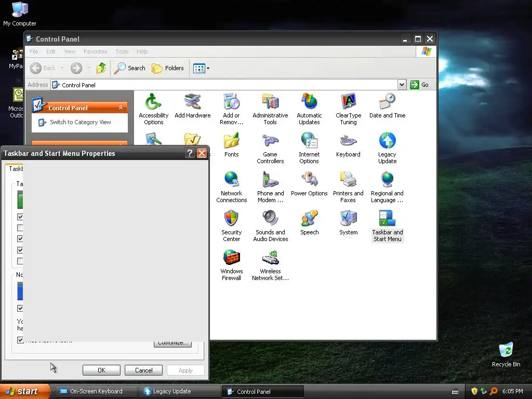The width and height of the screenshot is (532, 399).
Task: Click the Go button beside address bar
Action: click(419, 85)
